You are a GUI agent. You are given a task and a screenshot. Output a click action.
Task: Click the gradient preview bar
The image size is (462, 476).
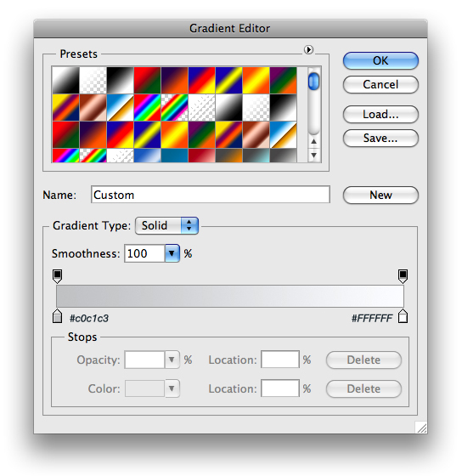coord(230,296)
